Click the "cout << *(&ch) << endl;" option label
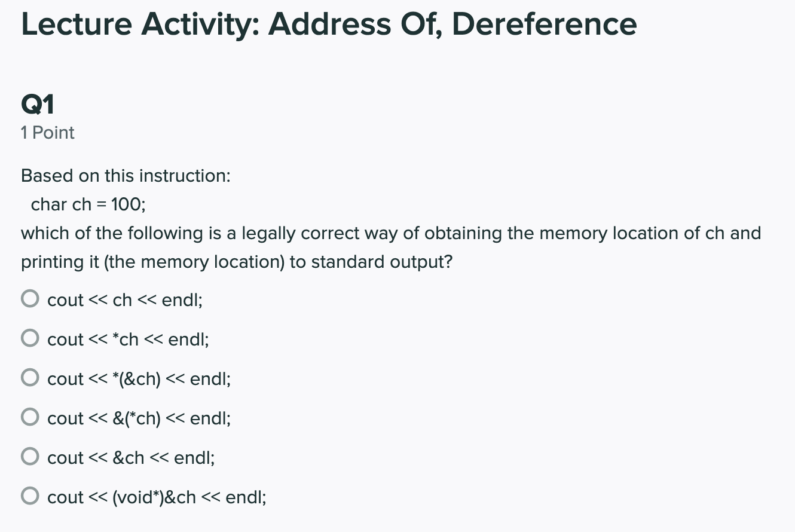 coord(139,378)
